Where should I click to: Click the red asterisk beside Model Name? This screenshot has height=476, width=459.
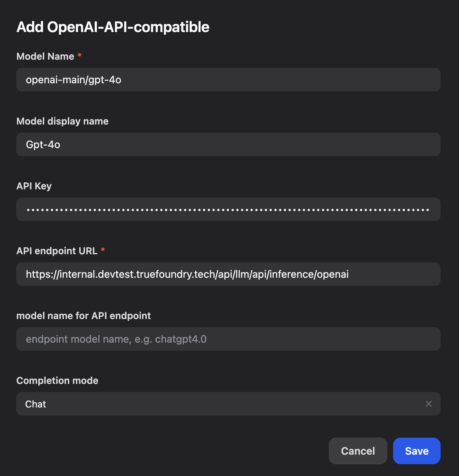pyautogui.click(x=79, y=55)
